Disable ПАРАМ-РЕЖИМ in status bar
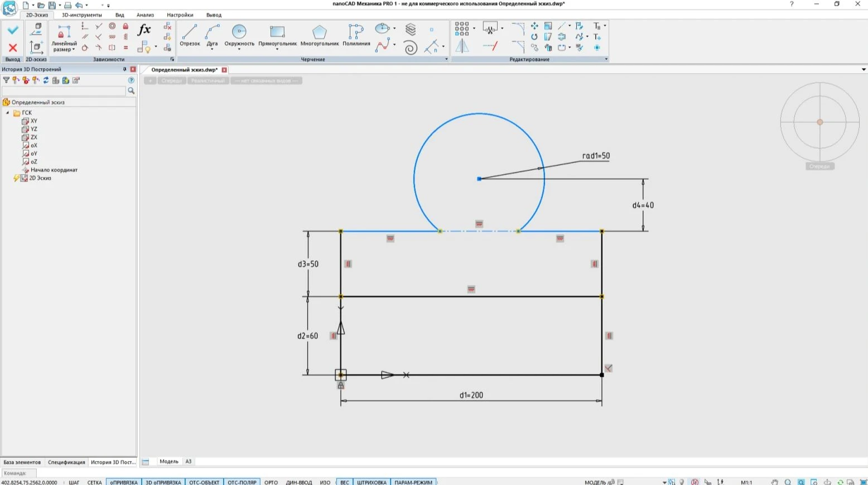Viewport: 868px width, 485px height. (x=413, y=482)
